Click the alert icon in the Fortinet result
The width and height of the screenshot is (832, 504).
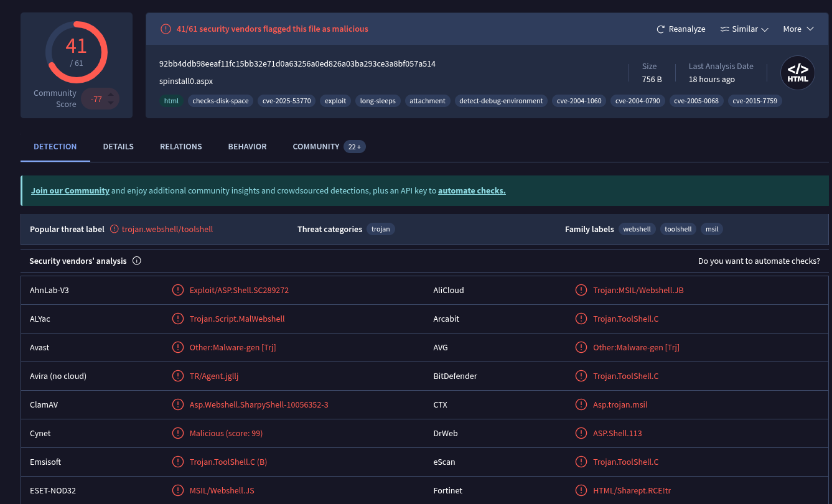(x=581, y=490)
